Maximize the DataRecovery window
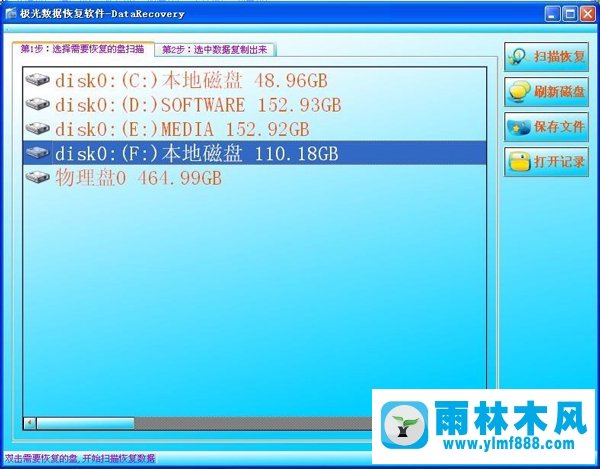 click(x=570, y=14)
